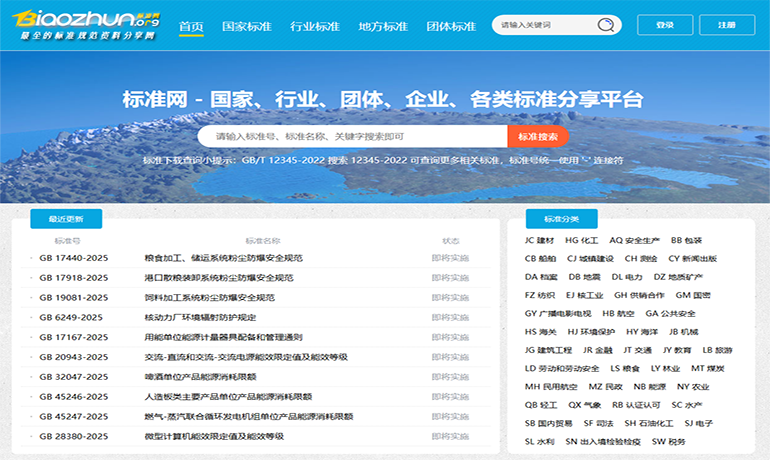Open the MH 民用航空 category
This screenshot has width=770, height=460.
click(551, 387)
